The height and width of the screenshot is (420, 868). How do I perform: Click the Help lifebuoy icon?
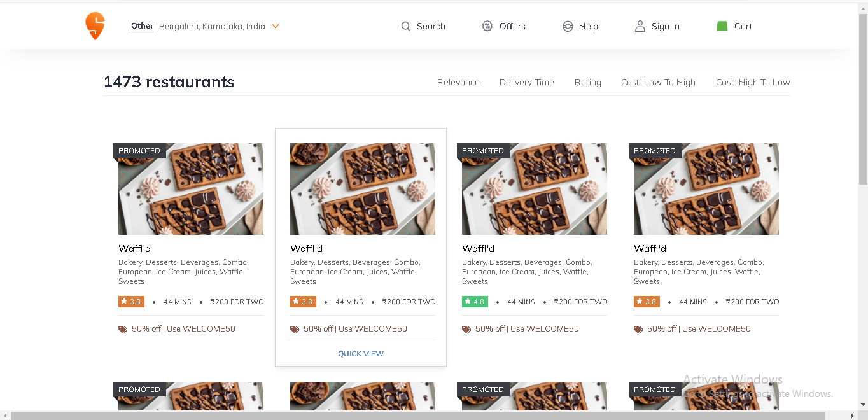pyautogui.click(x=568, y=26)
